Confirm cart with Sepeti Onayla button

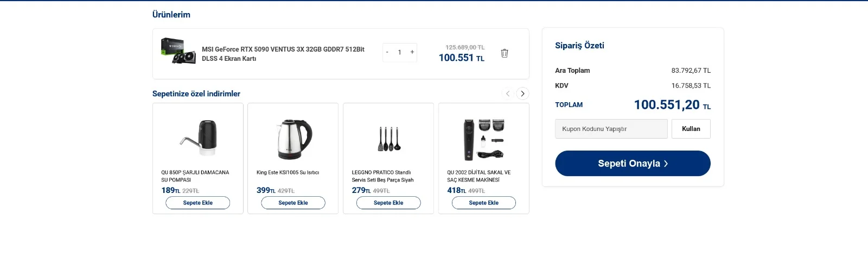point(633,164)
